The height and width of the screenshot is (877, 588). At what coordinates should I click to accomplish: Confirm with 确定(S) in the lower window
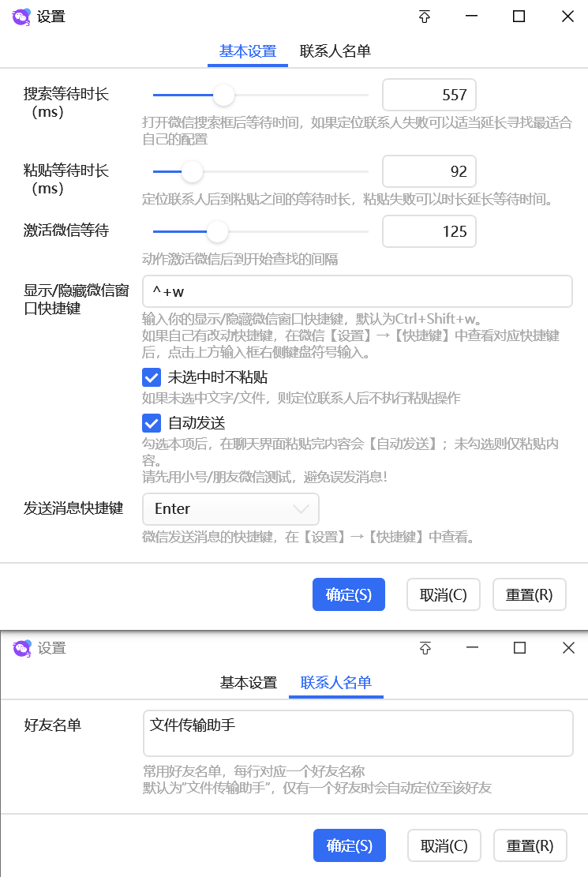[349, 845]
